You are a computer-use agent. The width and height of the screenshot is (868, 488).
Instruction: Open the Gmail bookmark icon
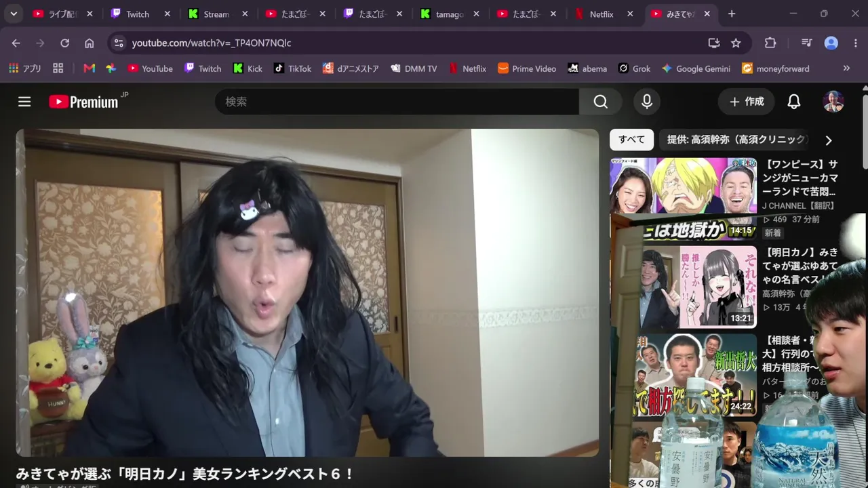89,68
